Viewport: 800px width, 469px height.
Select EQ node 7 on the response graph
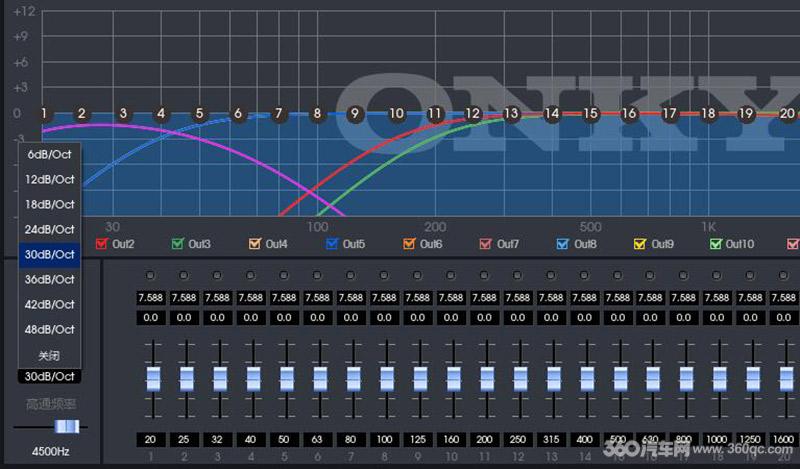279,113
